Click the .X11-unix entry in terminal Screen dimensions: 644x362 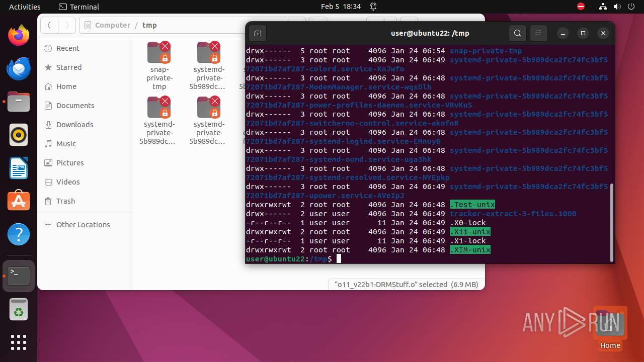(x=470, y=232)
